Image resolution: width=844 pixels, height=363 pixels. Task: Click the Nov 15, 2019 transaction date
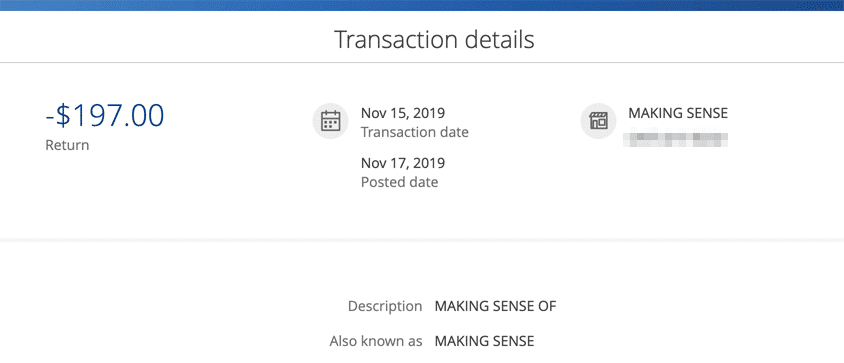tap(403, 113)
